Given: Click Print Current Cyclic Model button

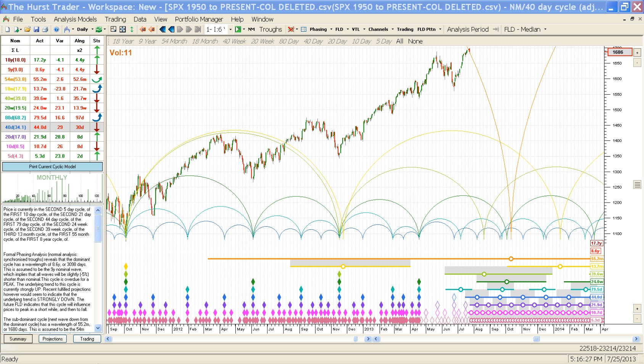Looking at the screenshot, I should 52,167.
